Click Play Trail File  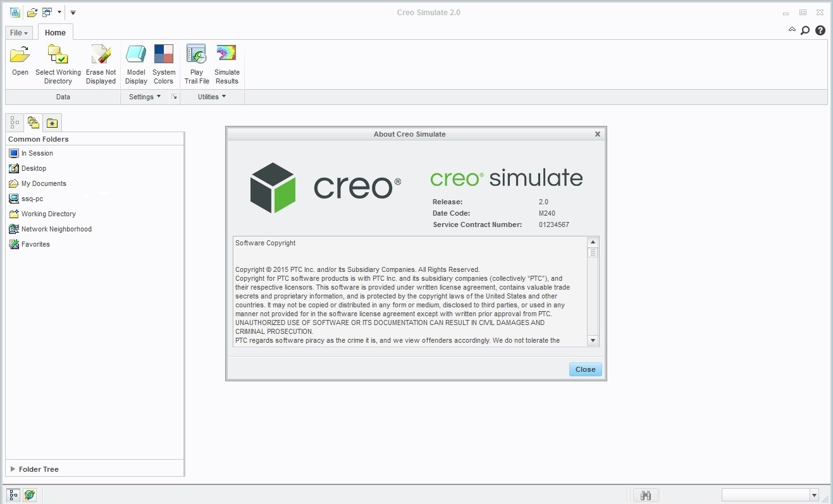point(197,65)
